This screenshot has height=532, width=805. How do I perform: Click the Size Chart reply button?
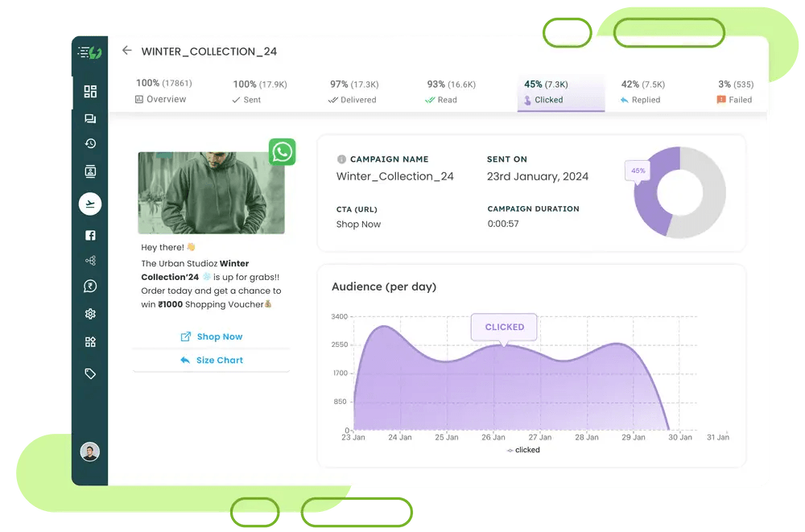coord(211,361)
